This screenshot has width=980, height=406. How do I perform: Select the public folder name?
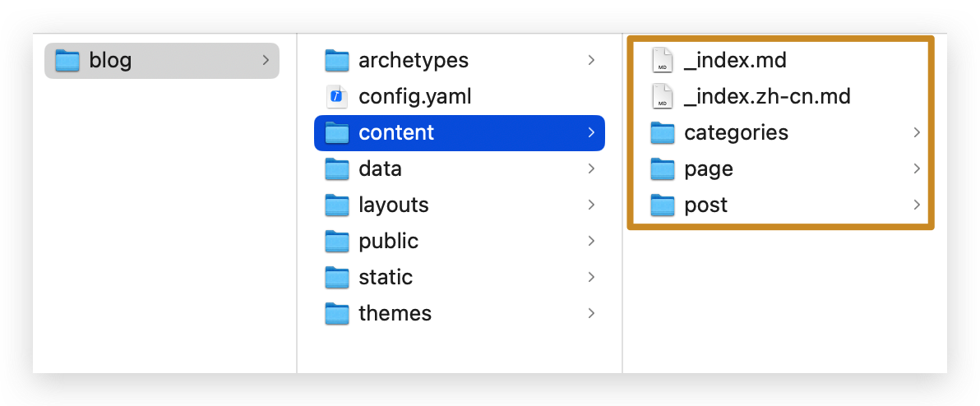(388, 241)
